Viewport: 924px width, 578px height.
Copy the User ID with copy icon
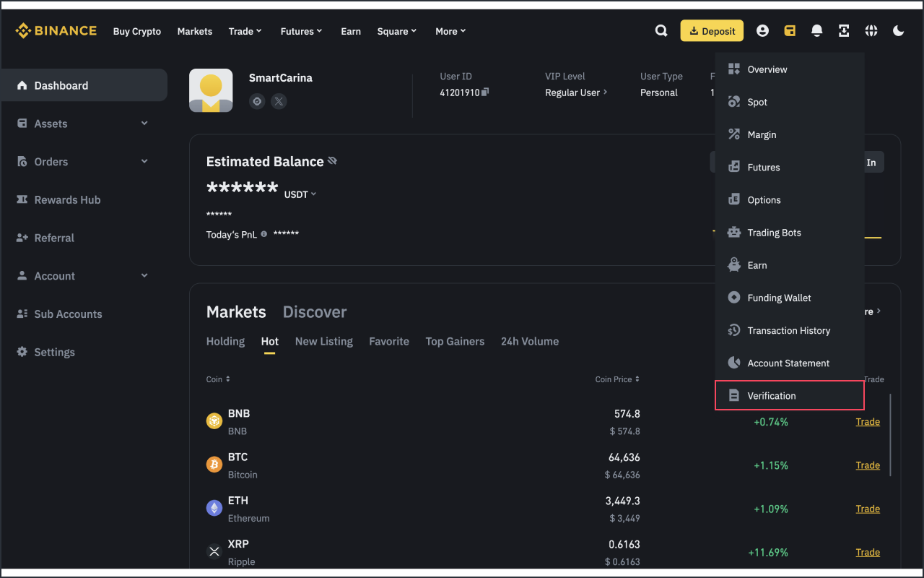point(485,92)
